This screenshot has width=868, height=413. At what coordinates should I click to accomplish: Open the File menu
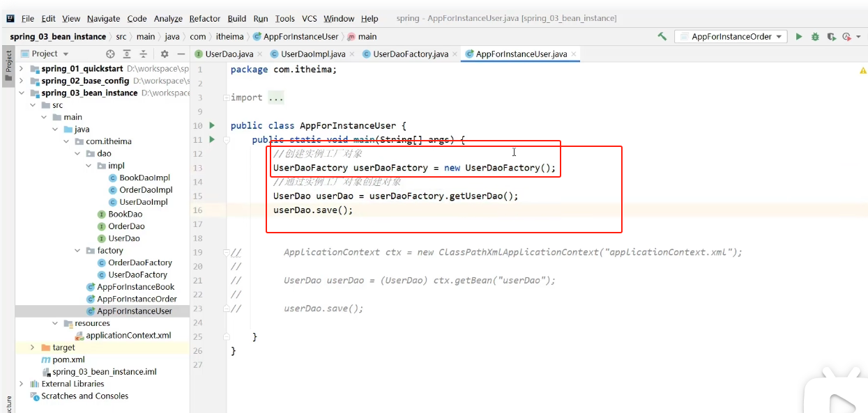[x=28, y=19]
